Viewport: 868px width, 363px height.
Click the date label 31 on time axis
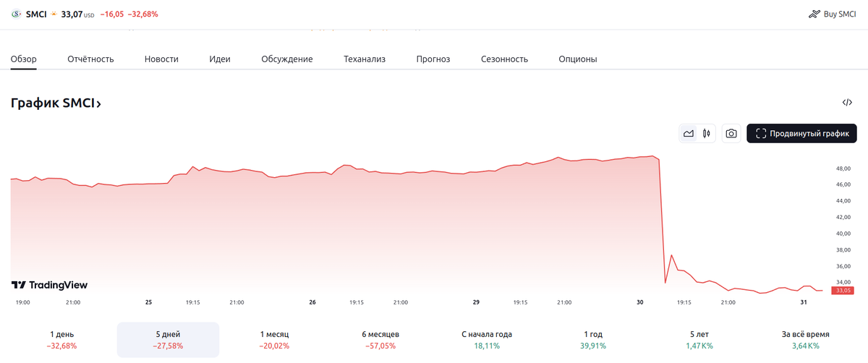(x=804, y=302)
